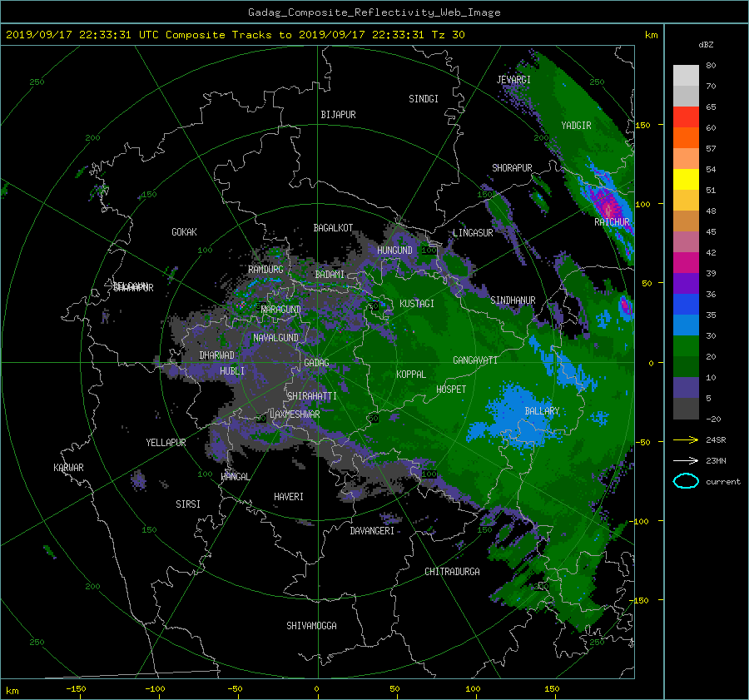The width and height of the screenshot is (749, 700).
Task: Click the SINDGI city label
Action: point(424,99)
